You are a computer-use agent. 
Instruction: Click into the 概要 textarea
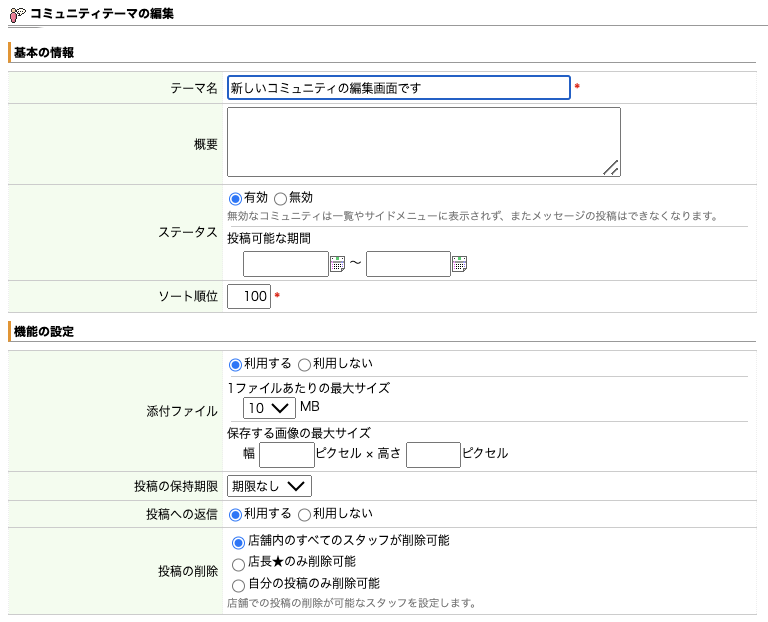(x=424, y=142)
